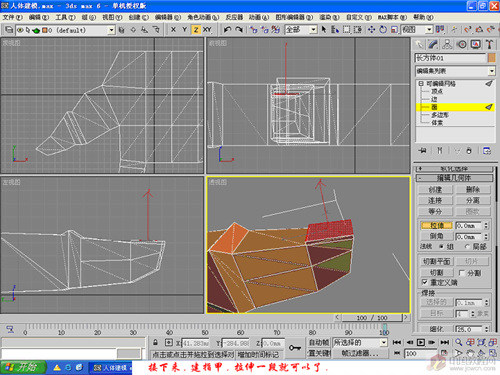Click the Play animation button
Image resolution: width=500 pixels, height=375 pixels.
point(421,342)
